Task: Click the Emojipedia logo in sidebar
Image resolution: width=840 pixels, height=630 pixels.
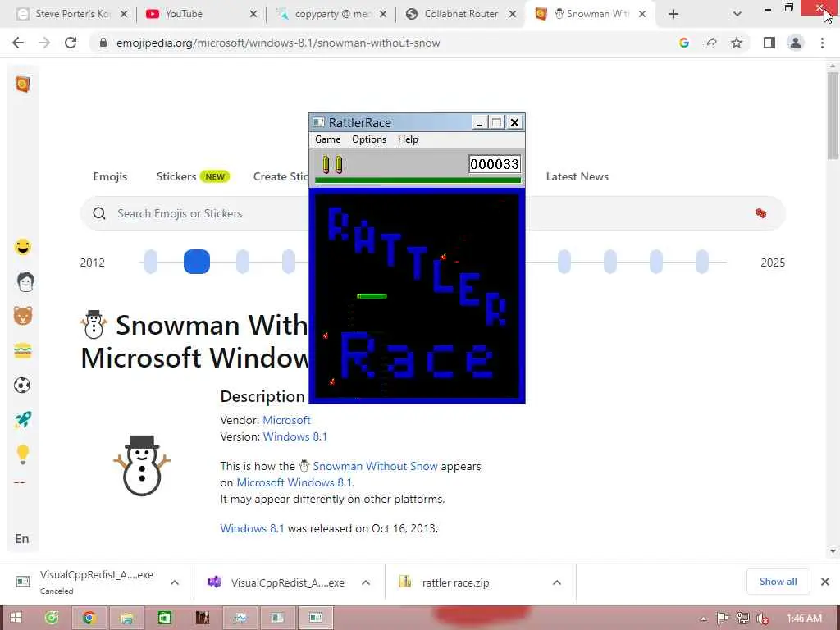Action: (22, 84)
